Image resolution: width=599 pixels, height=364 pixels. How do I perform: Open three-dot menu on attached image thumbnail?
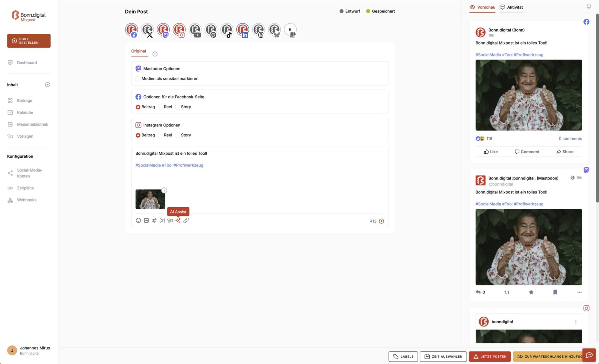[x=164, y=190]
